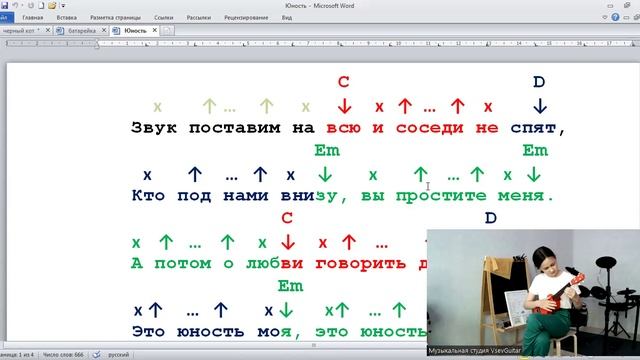This screenshot has height=360, width=640.
Task: Click the left indent marker on the ruler
Action: (x=97, y=44)
